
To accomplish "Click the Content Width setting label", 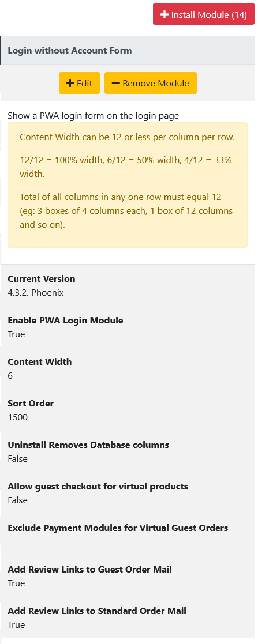I will click(x=40, y=362).
